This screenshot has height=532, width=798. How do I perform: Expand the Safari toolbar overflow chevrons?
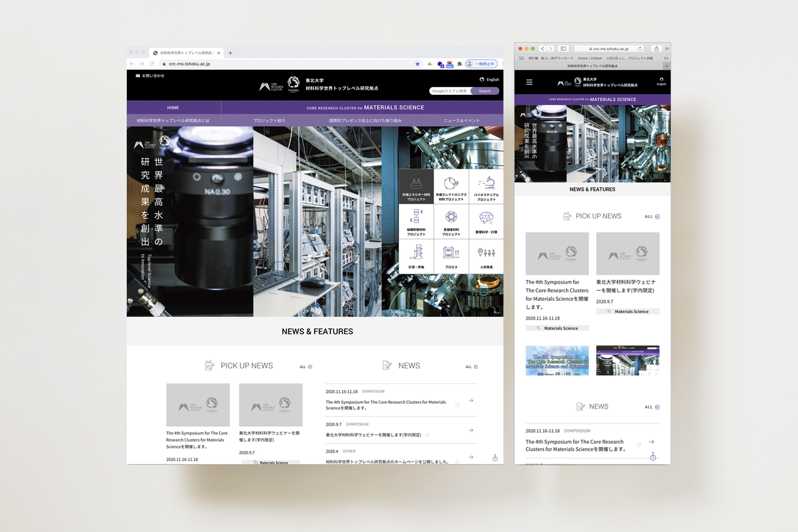[667, 49]
